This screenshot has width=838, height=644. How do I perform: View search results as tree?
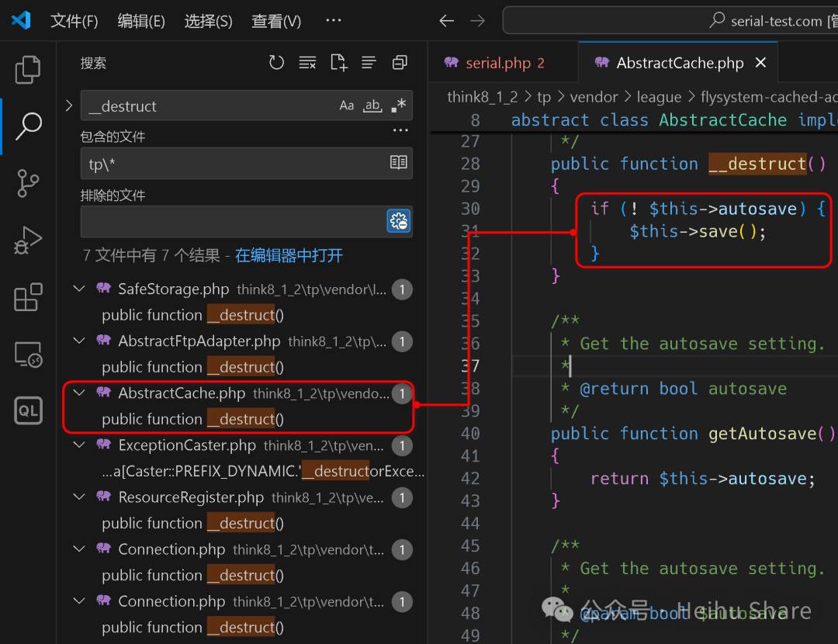coord(369,63)
